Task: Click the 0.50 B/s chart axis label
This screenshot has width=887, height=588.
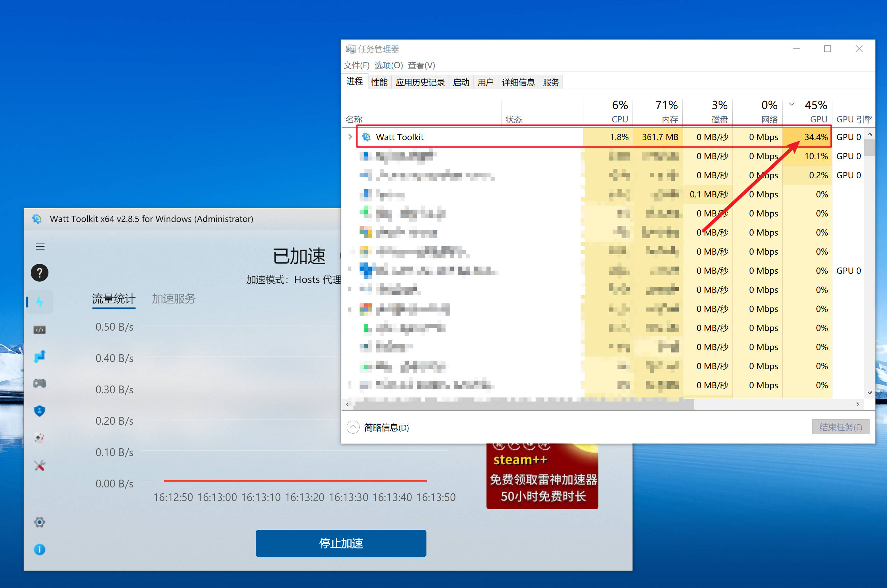Action: 114,327
